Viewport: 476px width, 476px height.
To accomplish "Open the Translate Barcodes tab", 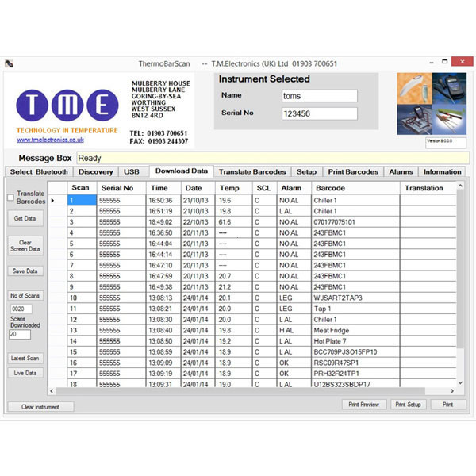I will pyautogui.click(x=251, y=171).
